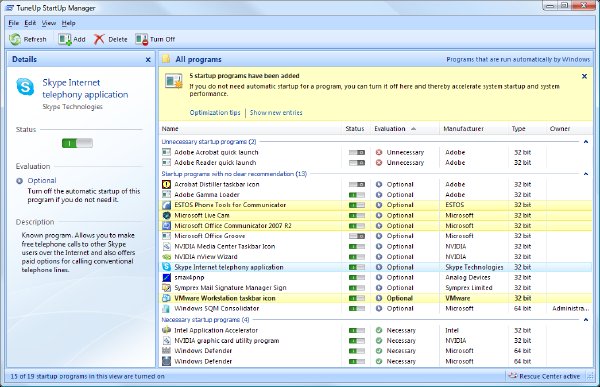Click the Turn Off toolbar icon
This screenshot has width=600, height=387.
pyautogui.click(x=142, y=39)
